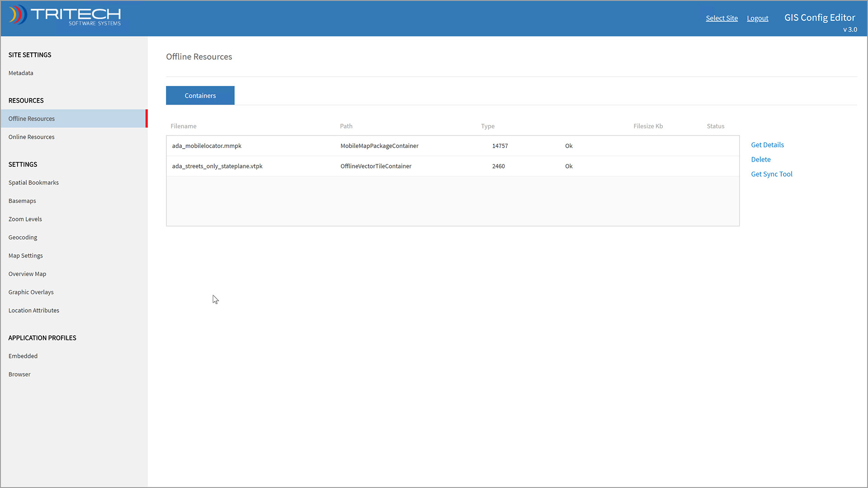Click the GIS Config Editor title
This screenshot has width=868, height=488.
820,18
